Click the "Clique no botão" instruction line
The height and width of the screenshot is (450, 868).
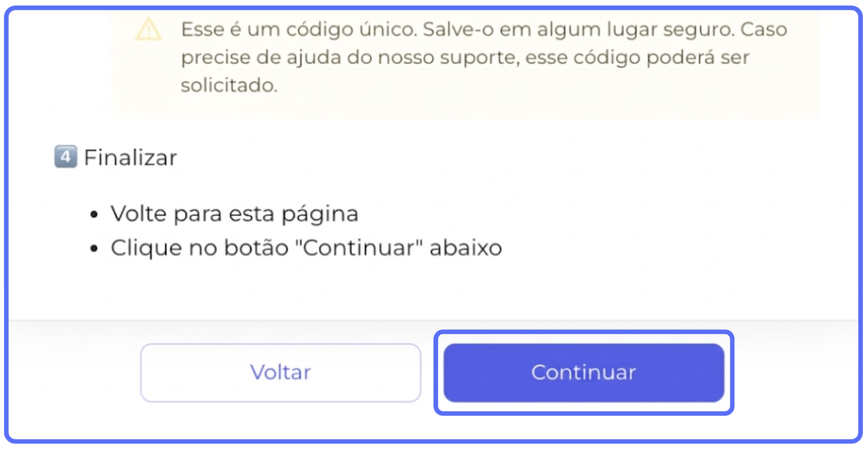tap(306, 248)
